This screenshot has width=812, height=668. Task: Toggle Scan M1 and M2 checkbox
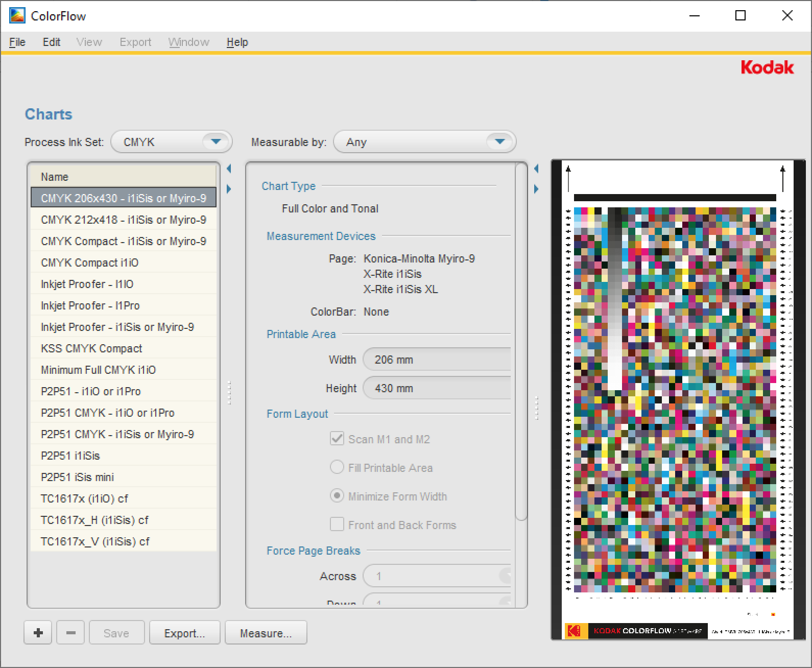tap(337, 439)
